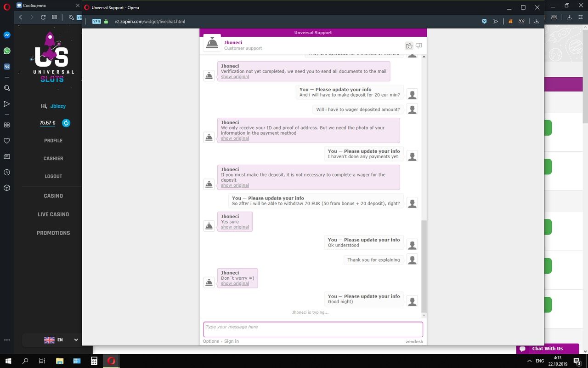Open extensions cube icon in sidebar
The height and width of the screenshot is (368, 588).
[7, 188]
